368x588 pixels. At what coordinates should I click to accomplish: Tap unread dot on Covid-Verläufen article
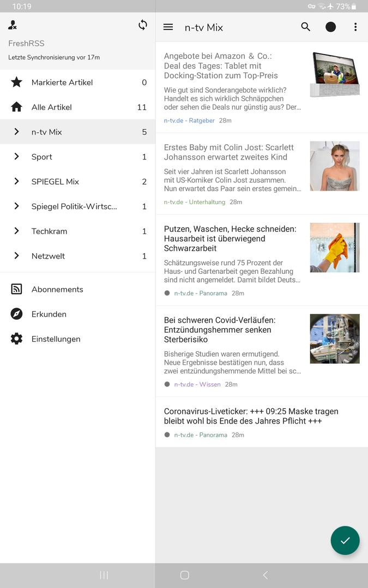click(167, 384)
